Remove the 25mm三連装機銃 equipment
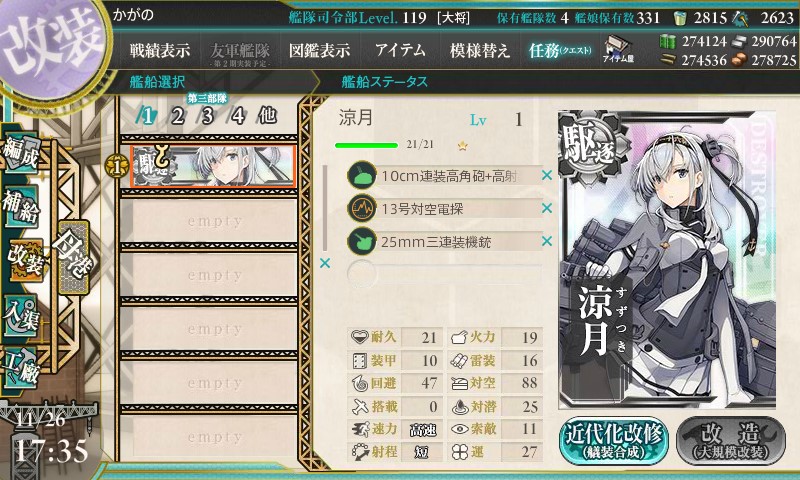800x480 pixels. [546, 241]
